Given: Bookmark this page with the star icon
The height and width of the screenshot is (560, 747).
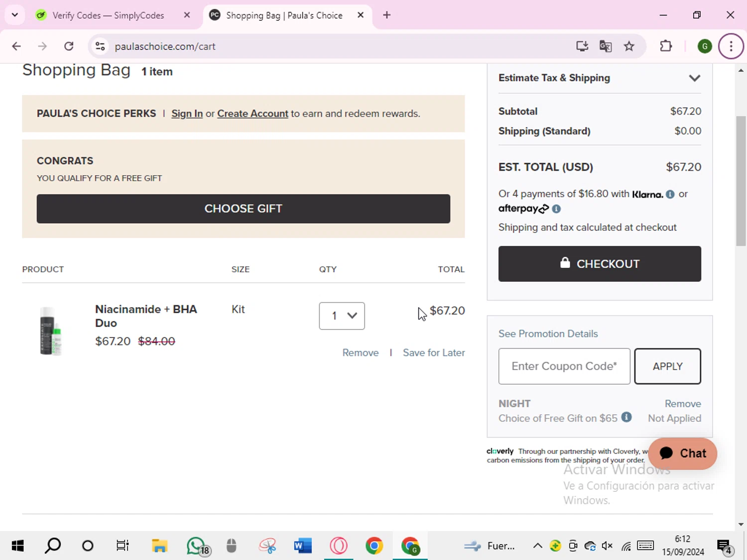Looking at the screenshot, I should pos(629,46).
